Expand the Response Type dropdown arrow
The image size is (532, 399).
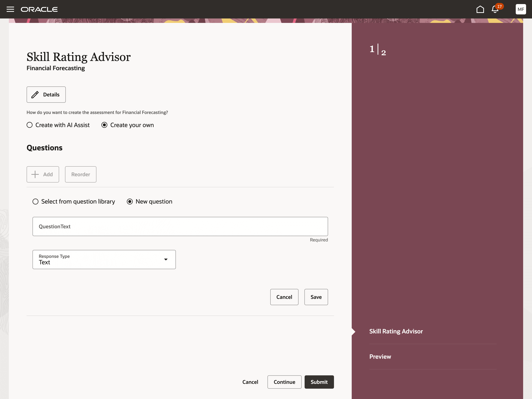166,260
